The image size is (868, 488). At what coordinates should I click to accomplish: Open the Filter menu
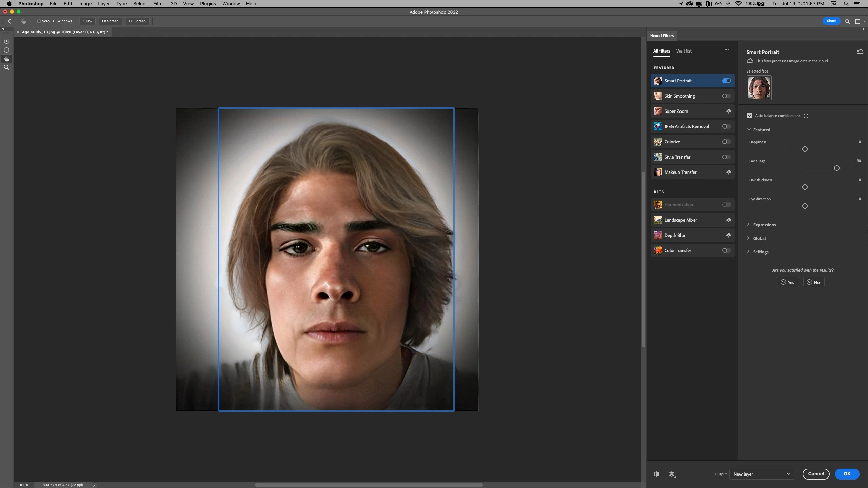[158, 4]
